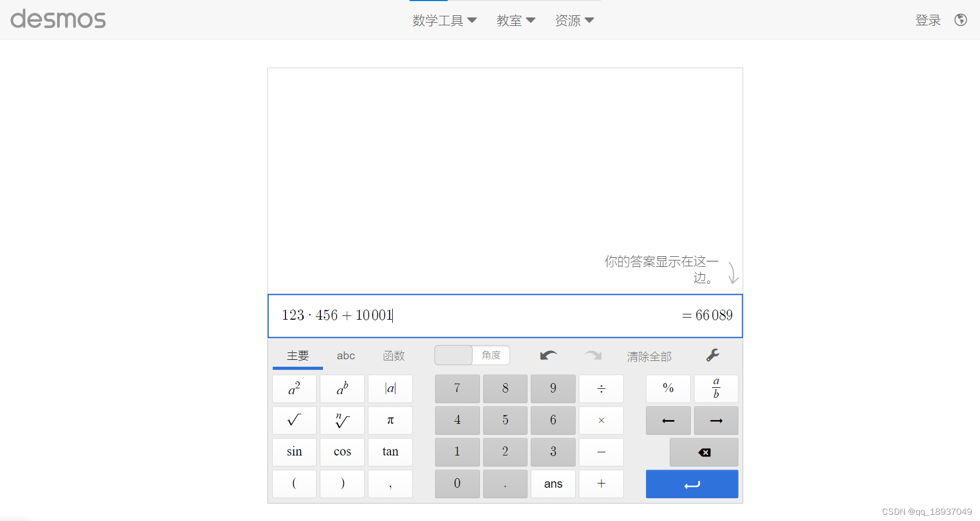Go to the Desmos home logo
The height and width of the screenshot is (521, 980).
58,20
